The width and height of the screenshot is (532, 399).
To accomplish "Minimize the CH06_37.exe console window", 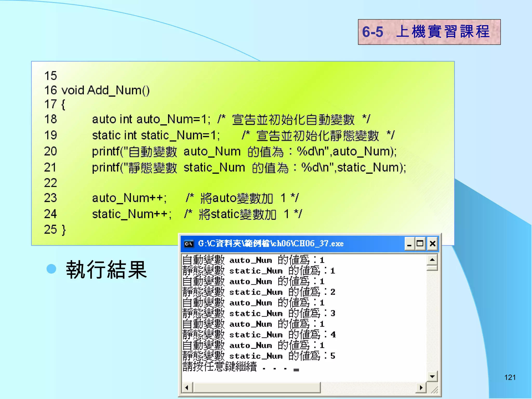I will pos(409,244).
